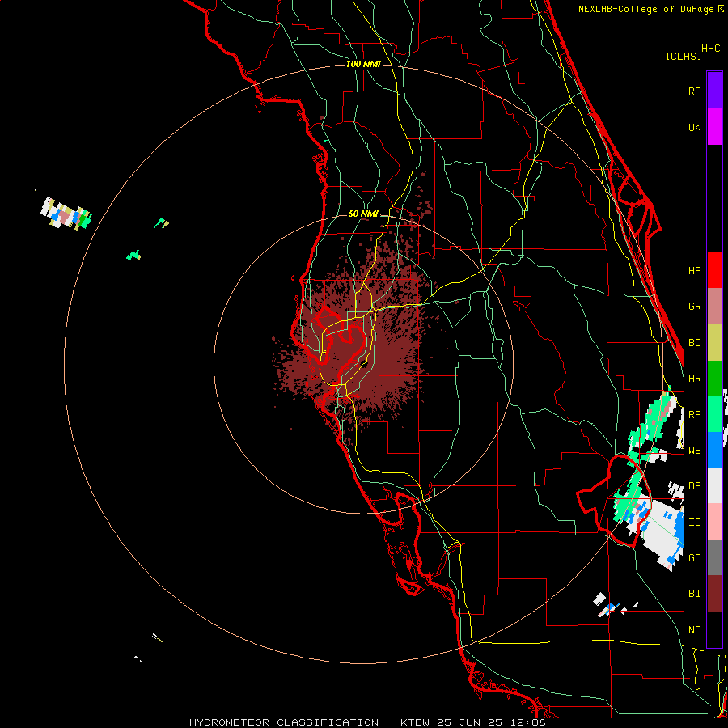The height and width of the screenshot is (728, 728).
Task: Click the HHC legend title
Action: 710,49
